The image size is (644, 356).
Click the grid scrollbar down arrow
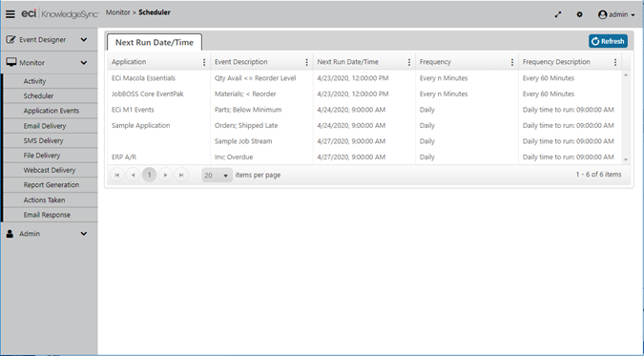626,159
